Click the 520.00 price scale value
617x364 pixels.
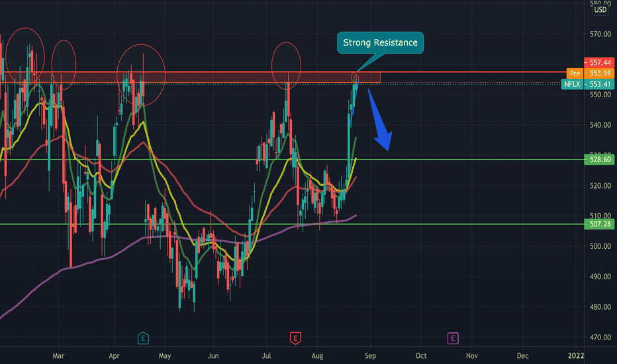600,186
